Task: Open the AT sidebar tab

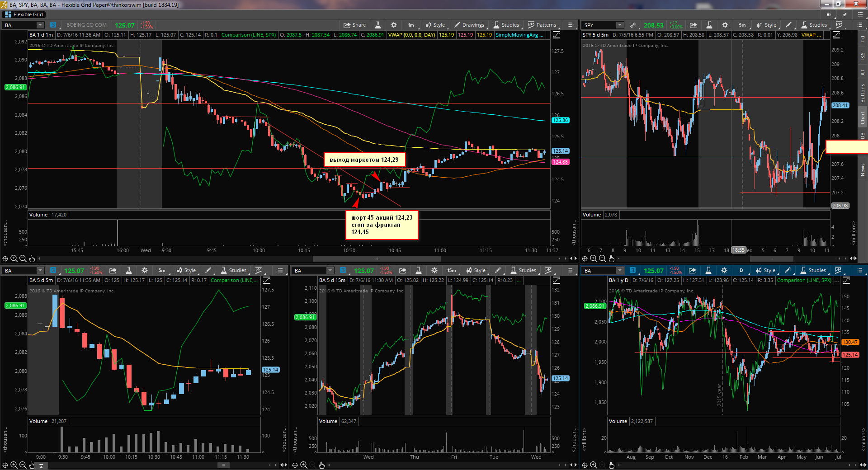Action: click(863, 72)
